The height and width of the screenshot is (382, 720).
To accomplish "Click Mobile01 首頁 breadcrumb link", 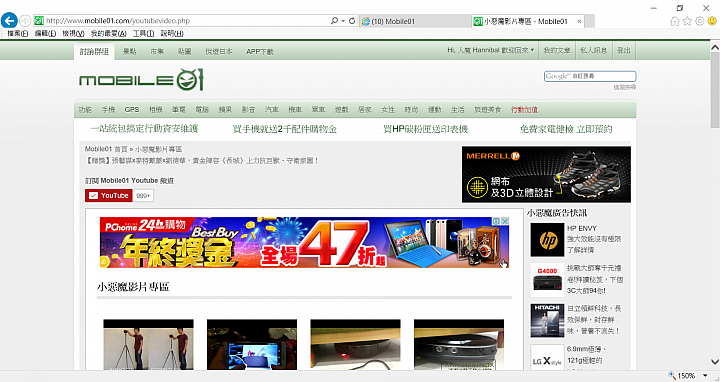I will click(106, 149).
